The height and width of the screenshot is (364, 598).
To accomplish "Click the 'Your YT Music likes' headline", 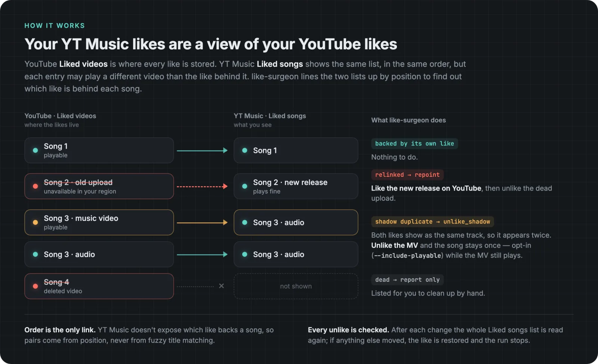I will click(x=211, y=44).
